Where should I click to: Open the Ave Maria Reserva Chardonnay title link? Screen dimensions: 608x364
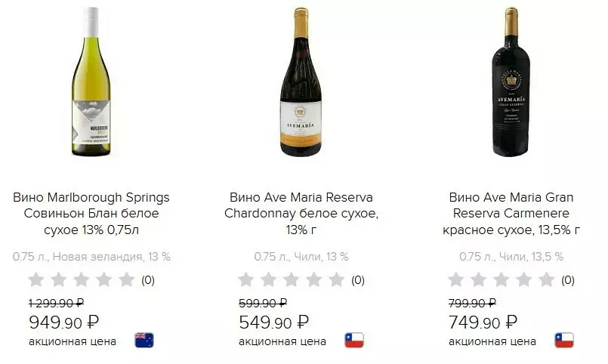(x=301, y=214)
